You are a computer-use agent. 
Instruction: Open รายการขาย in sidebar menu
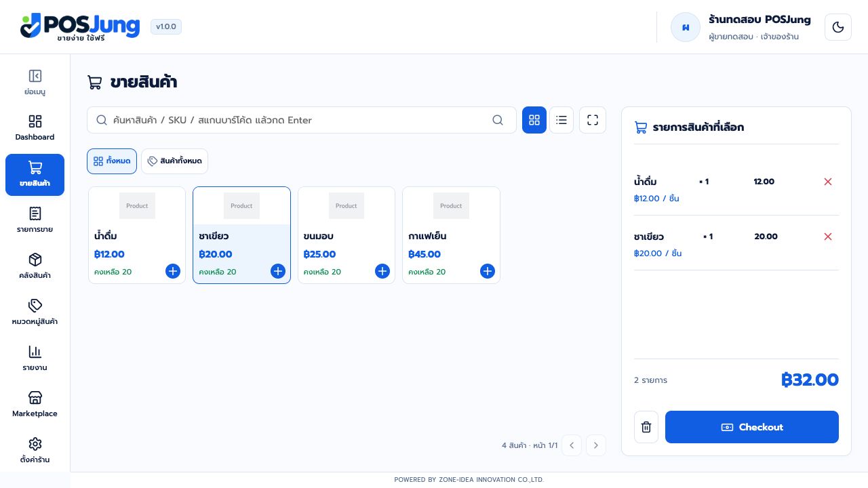(35, 220)
